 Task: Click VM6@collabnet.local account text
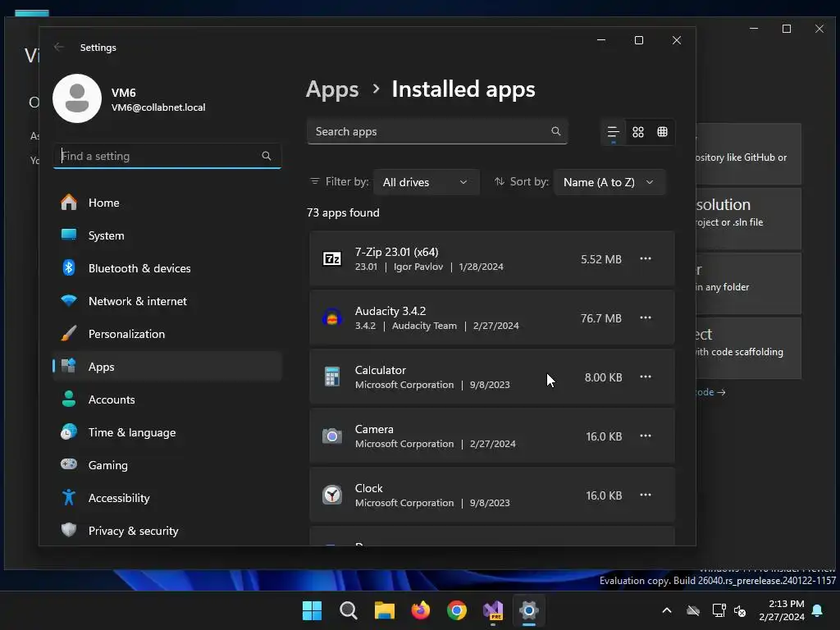click(x=158, y=107)
